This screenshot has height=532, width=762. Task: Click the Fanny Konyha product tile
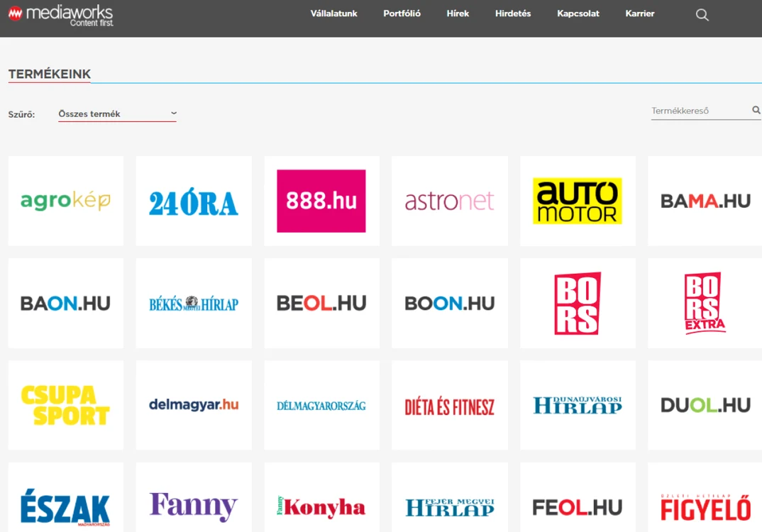click(x=321, y=497)
